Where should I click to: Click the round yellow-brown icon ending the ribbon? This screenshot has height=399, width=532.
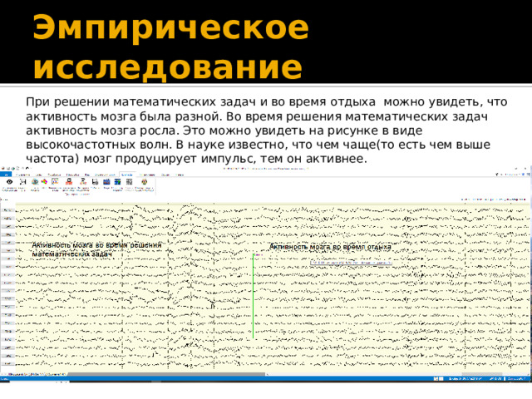(144, 182)
